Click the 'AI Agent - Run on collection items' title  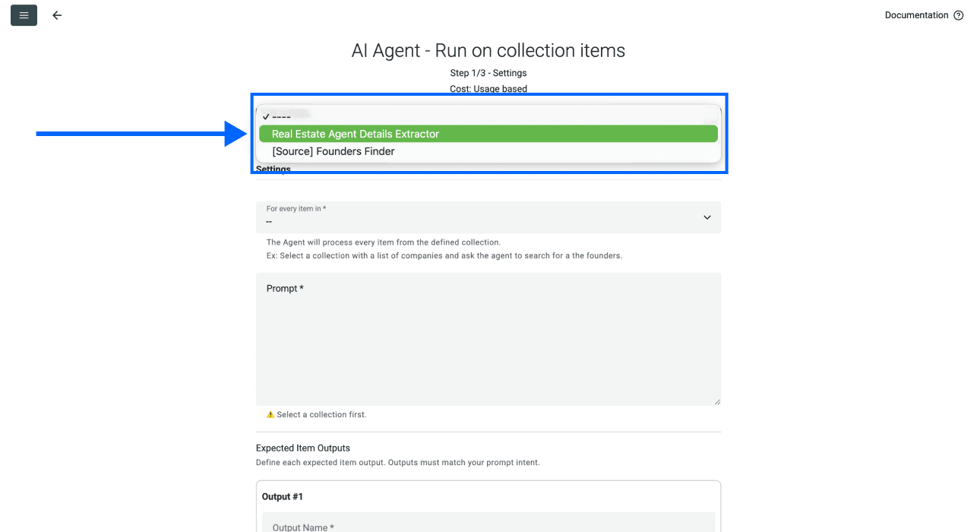click(x=488, y=50)
